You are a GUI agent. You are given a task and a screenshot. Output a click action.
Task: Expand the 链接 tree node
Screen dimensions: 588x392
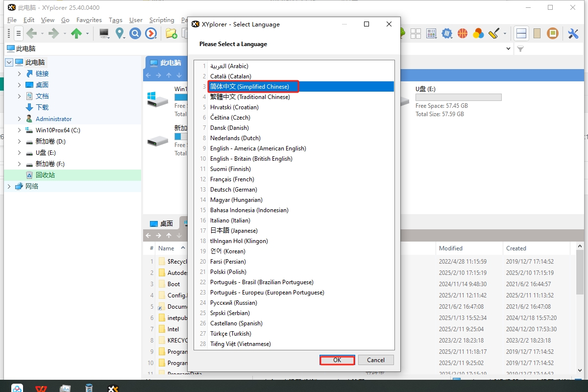coord(20,73)
